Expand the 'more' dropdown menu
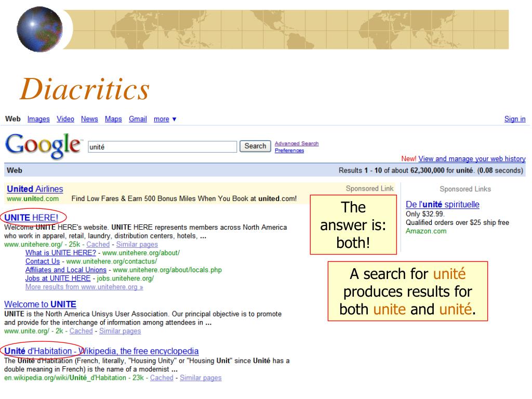Screen dimensions: 532x399 165,119
